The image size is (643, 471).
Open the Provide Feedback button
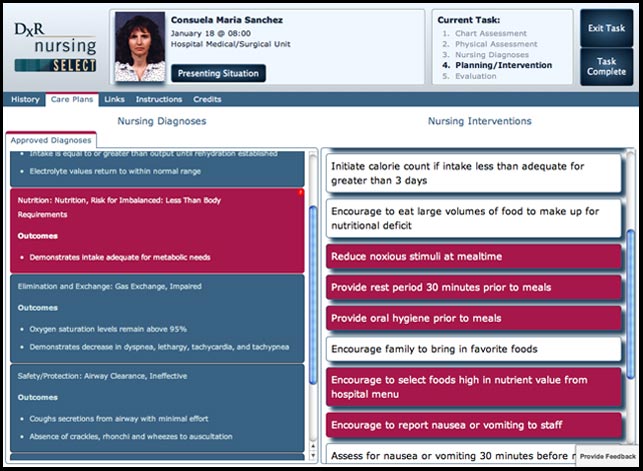coord(608,456)
